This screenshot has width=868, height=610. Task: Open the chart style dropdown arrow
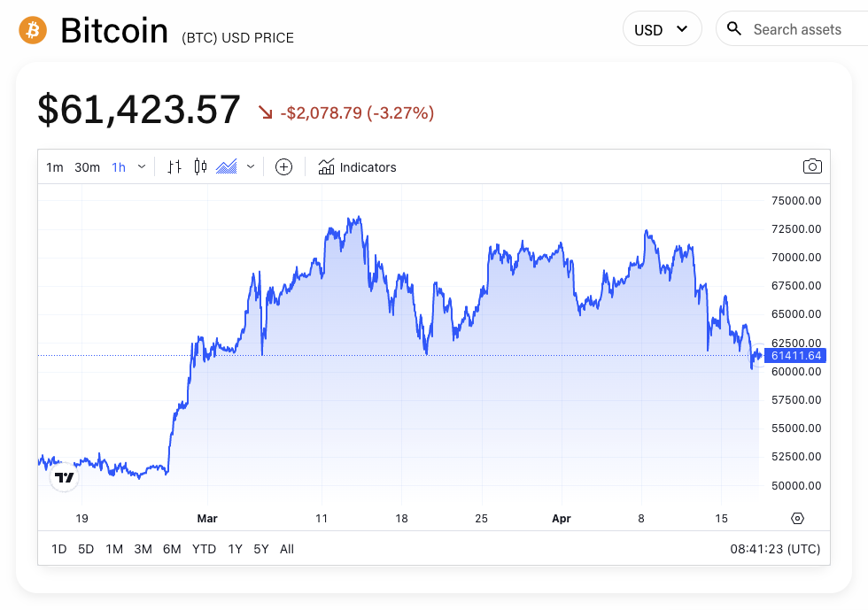tap(250, 166)
